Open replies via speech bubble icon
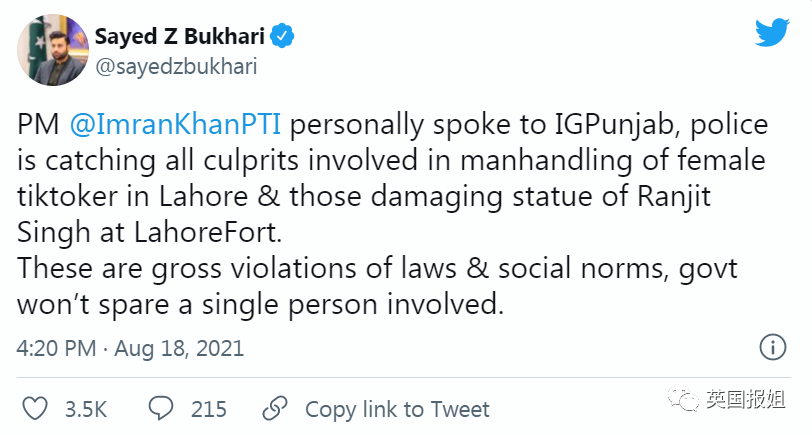Screen dimensions: 812x435 point(162,408)
